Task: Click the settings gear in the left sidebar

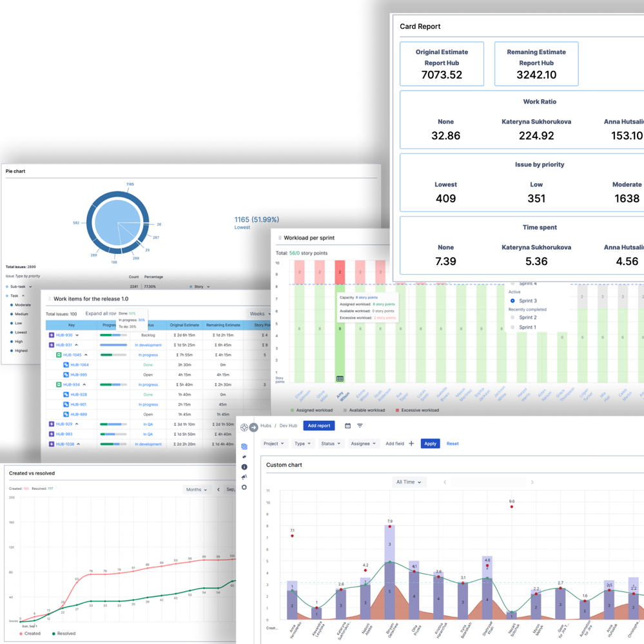Action: point(244,487)
